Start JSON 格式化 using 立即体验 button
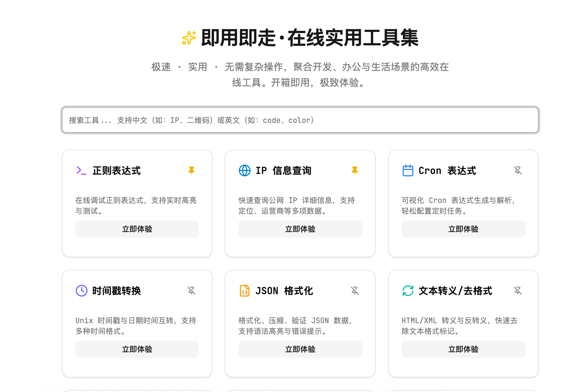This screenshot has width=583, height=392. click(300, 349)
